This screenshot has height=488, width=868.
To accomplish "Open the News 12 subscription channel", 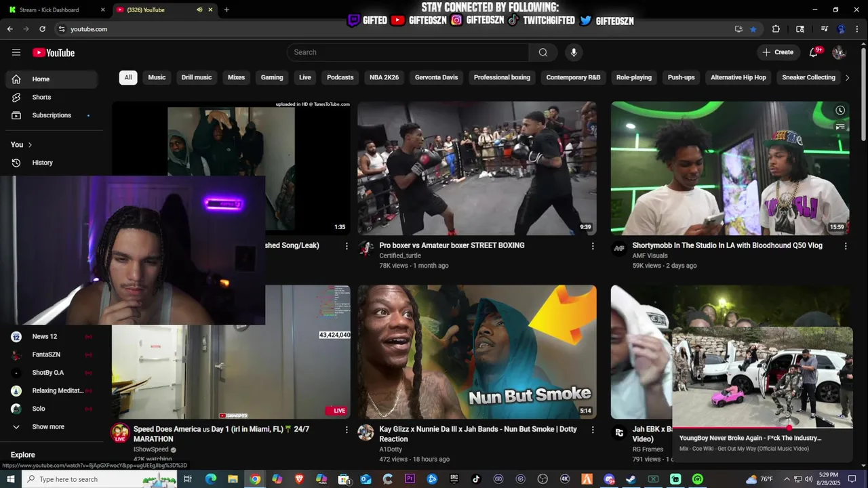I will coord(52,336).
